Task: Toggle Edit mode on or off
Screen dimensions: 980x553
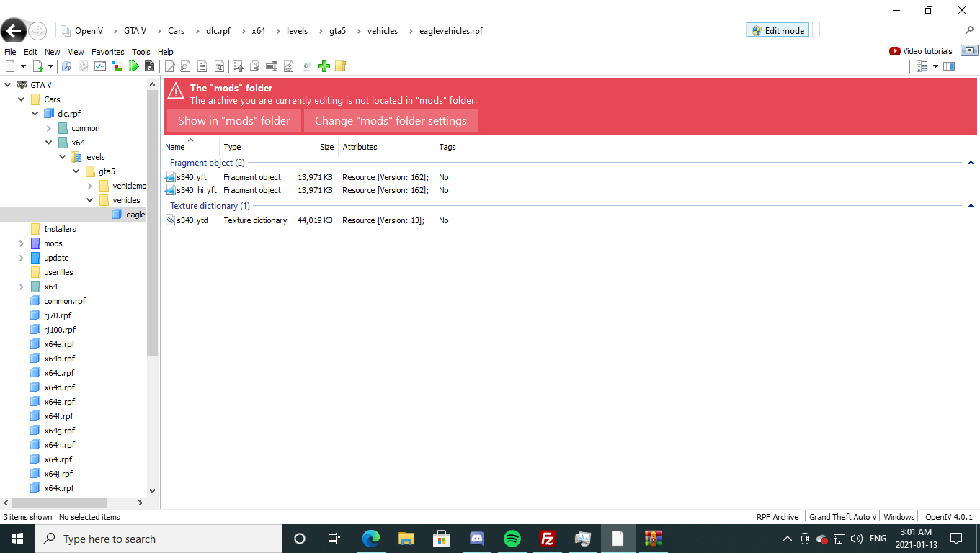Action: coord(778,30)
